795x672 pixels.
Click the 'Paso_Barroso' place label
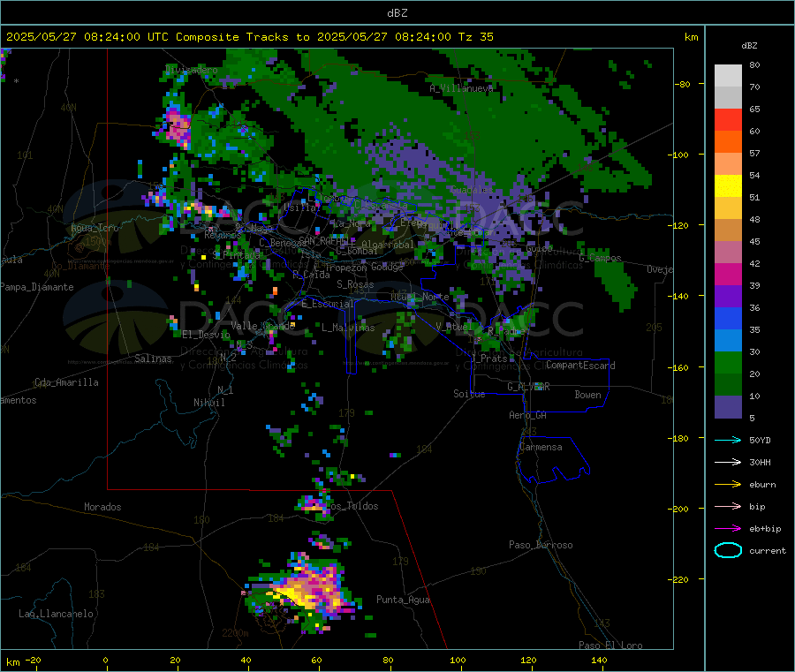click(x=541, y=545)
